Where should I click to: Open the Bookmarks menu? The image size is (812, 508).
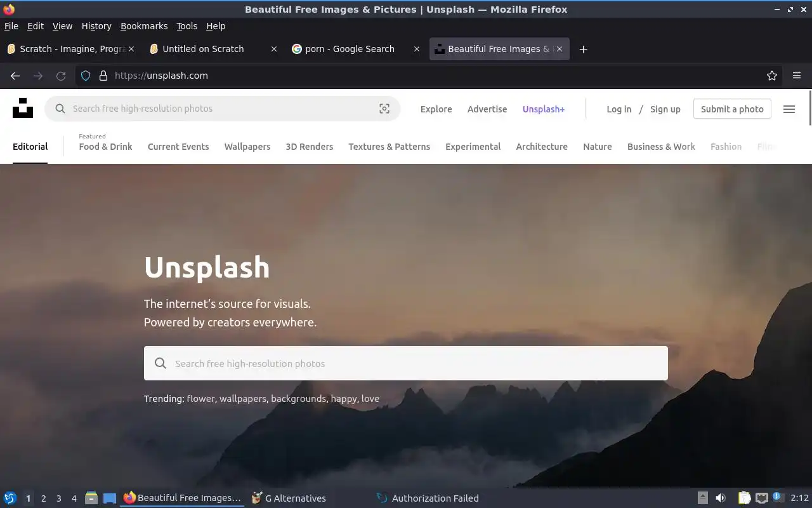144,26
